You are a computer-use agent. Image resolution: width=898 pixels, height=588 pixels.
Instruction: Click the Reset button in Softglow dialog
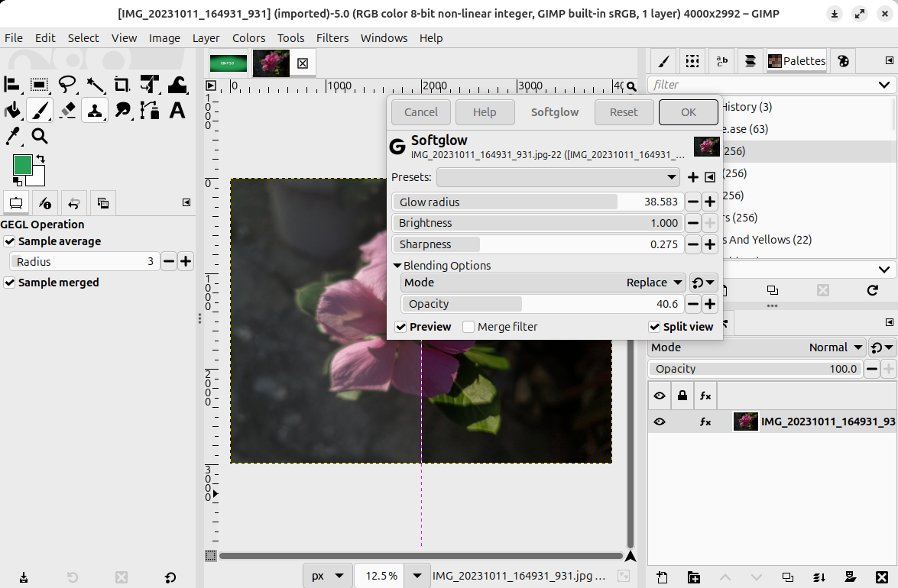623,112
